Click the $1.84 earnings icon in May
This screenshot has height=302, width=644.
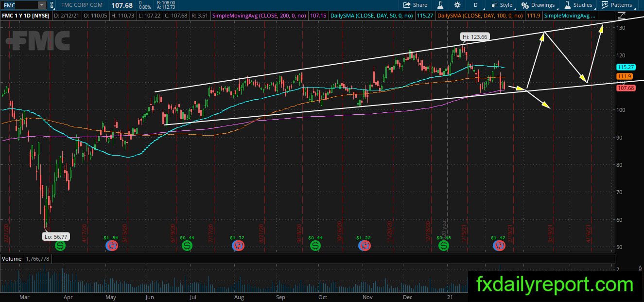[111, 246]
